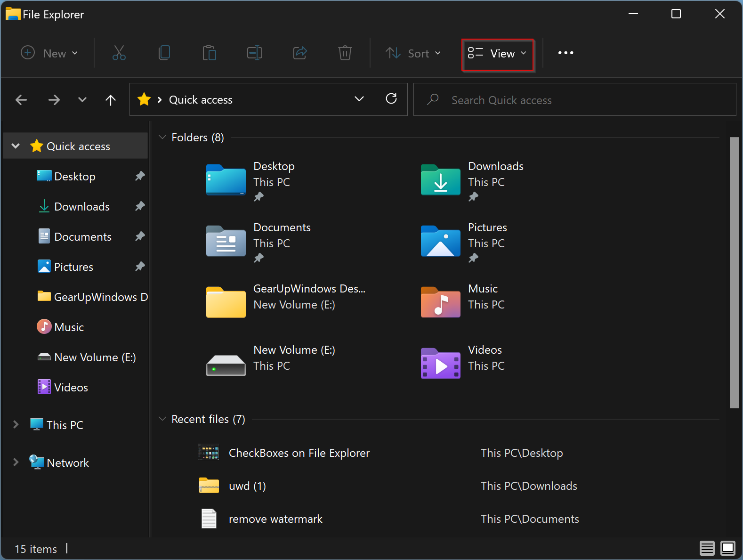Click the Cut scissors icon

[x=119, y=53]
